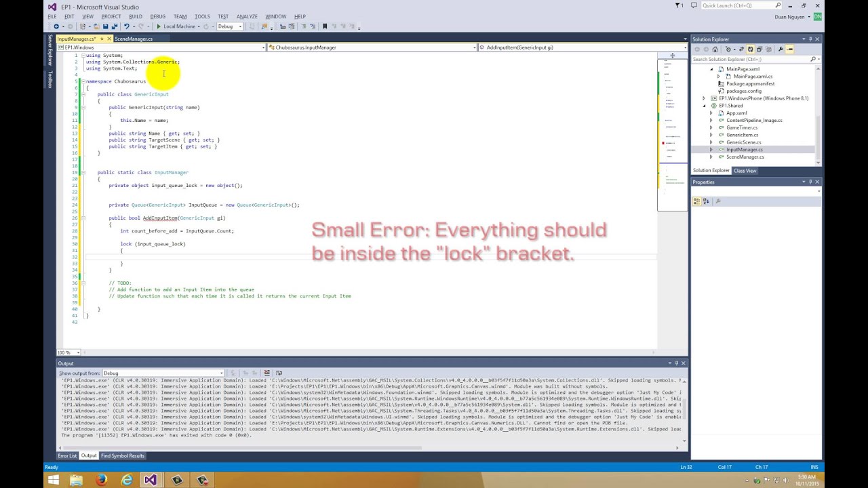Click the Navigate Backward toolbar icon
868x488 pixels.
pos(56,26)
